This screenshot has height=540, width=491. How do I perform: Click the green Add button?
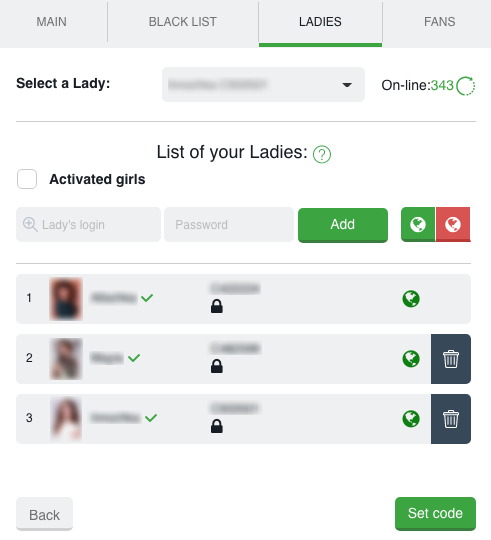pos(343,225)
